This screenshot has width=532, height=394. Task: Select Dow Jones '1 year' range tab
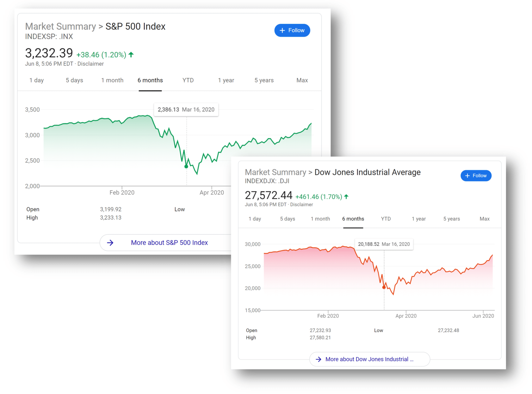click(419, 219)
